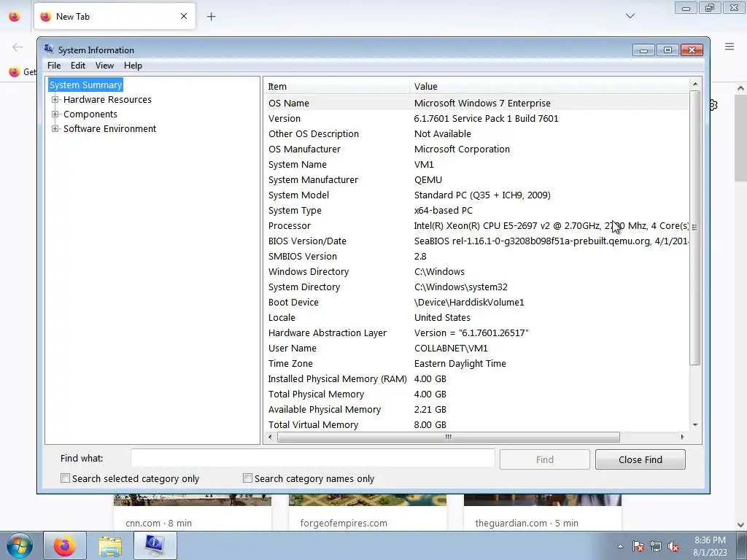This screenshot has width=747, height=560.
Task: Select the Version row
Action: point(476,119)
